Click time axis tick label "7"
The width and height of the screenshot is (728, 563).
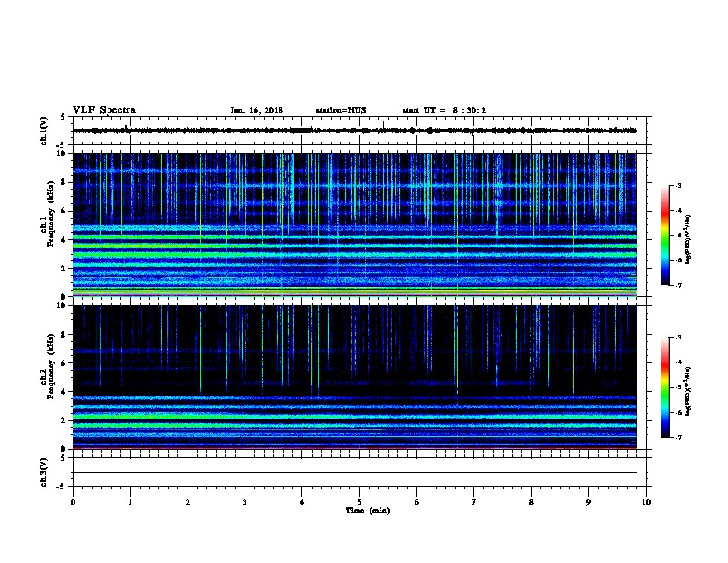474,502
